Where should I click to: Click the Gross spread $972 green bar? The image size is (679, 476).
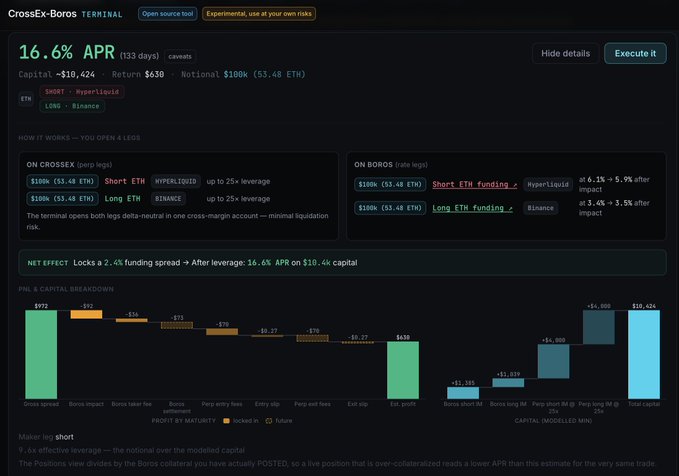pos(41,354)
